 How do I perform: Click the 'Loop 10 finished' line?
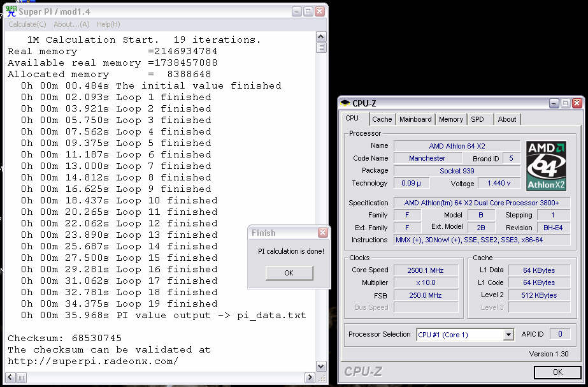click(119, 200)
